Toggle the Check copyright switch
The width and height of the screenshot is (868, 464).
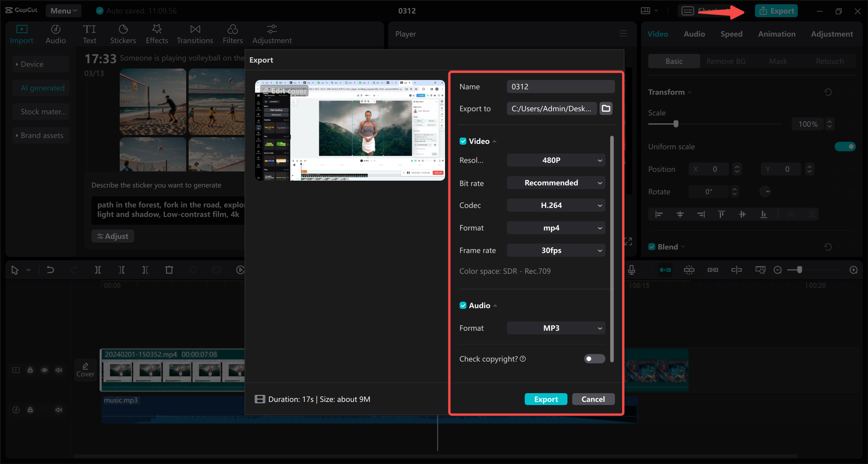[x=594, y=359]
